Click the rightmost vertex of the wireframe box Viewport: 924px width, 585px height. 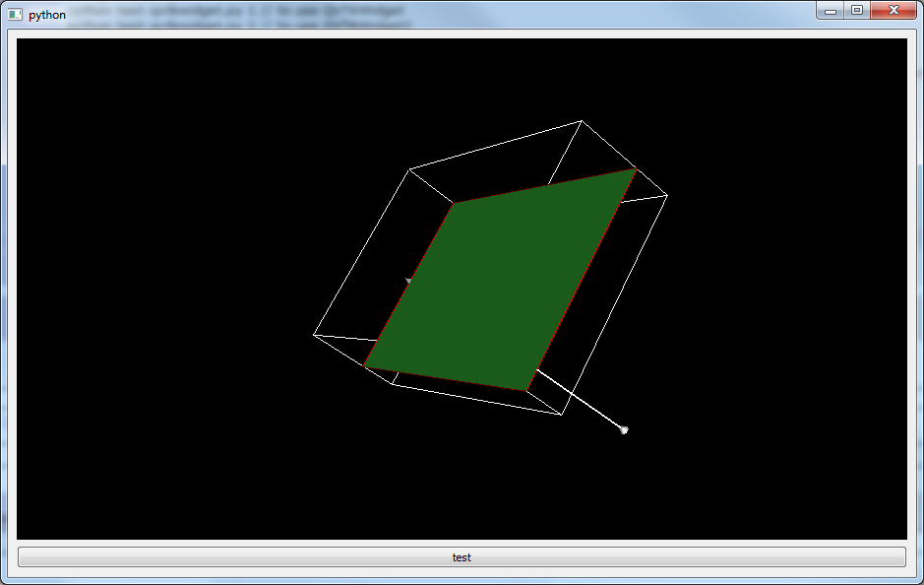[x=667, y=196]
